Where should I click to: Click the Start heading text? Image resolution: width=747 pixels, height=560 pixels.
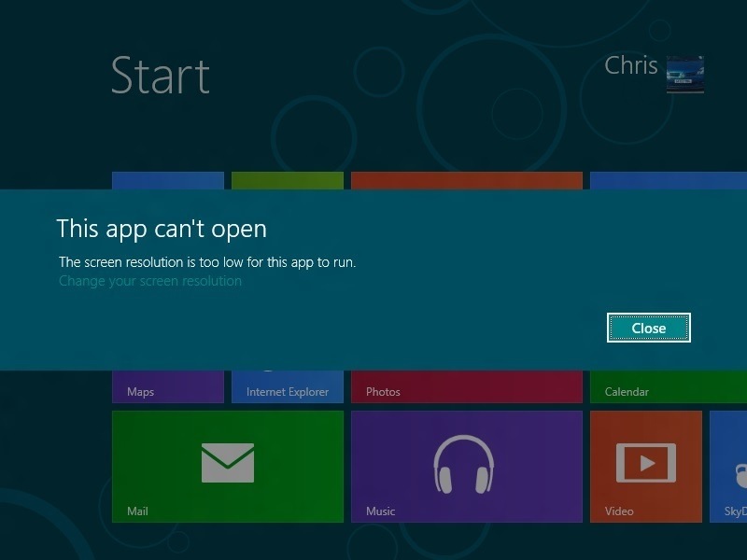160,76
